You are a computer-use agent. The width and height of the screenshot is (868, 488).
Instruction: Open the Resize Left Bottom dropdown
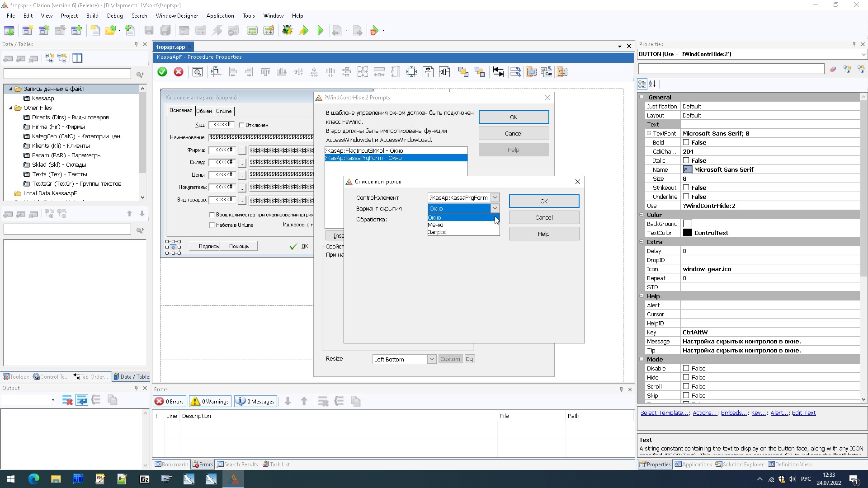coord(431,359)
